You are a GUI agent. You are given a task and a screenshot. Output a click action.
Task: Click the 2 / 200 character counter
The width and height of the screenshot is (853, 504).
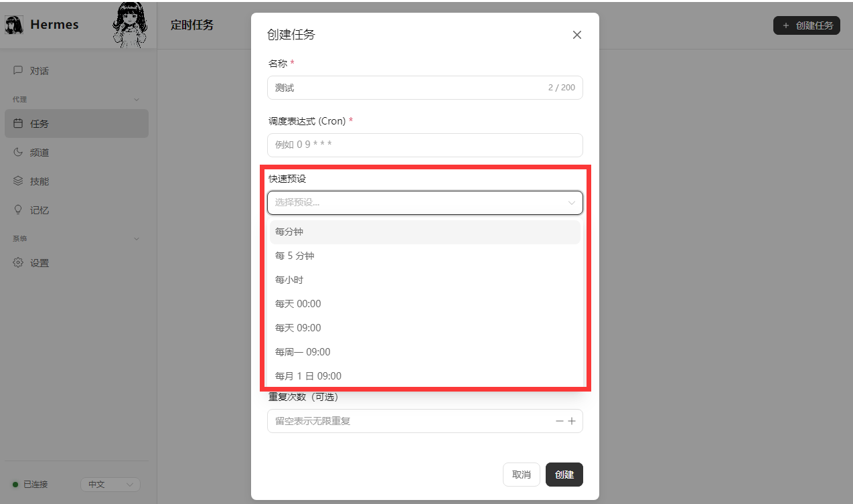tap(561, 88)
